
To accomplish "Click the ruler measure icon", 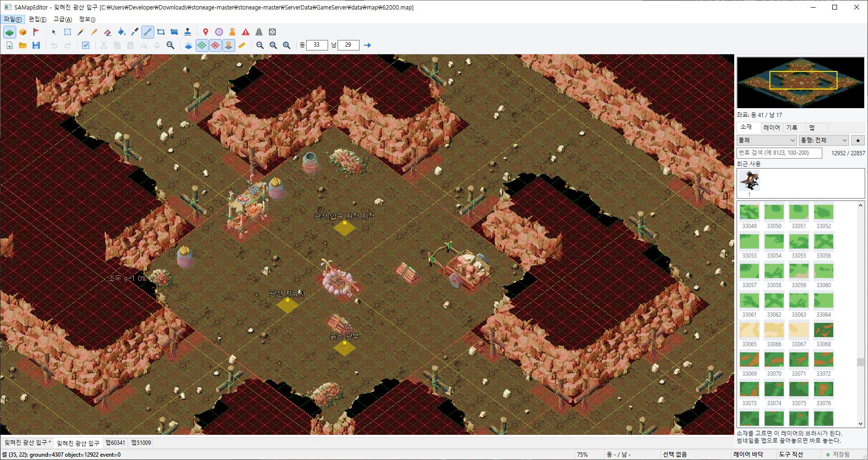I will pyautogui.click(x=242, y=45).
